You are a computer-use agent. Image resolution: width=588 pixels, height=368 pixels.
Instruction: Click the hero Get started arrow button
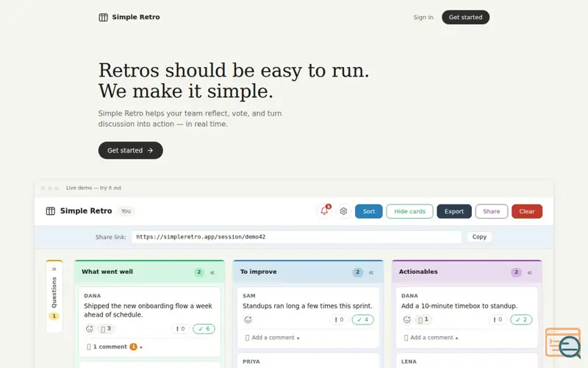(131, 150)
